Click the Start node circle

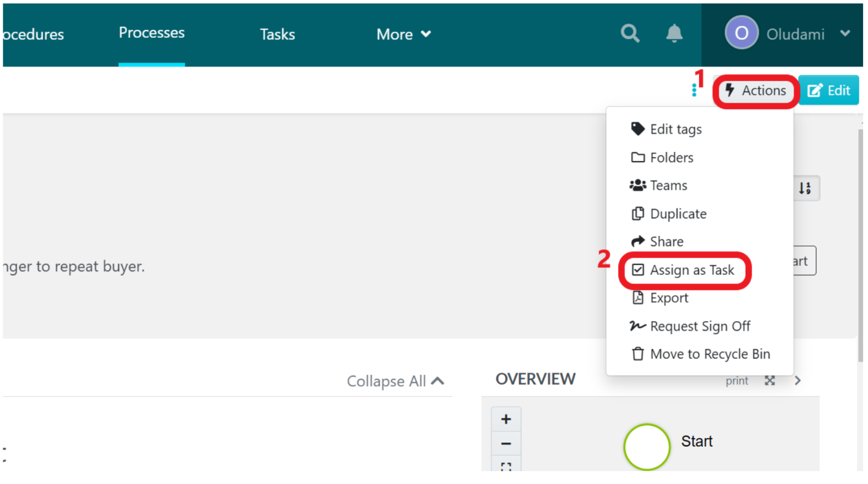646,447
